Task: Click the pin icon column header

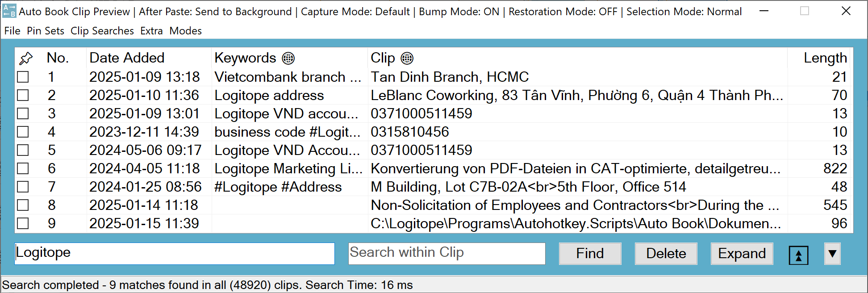Action: [26, 58]
